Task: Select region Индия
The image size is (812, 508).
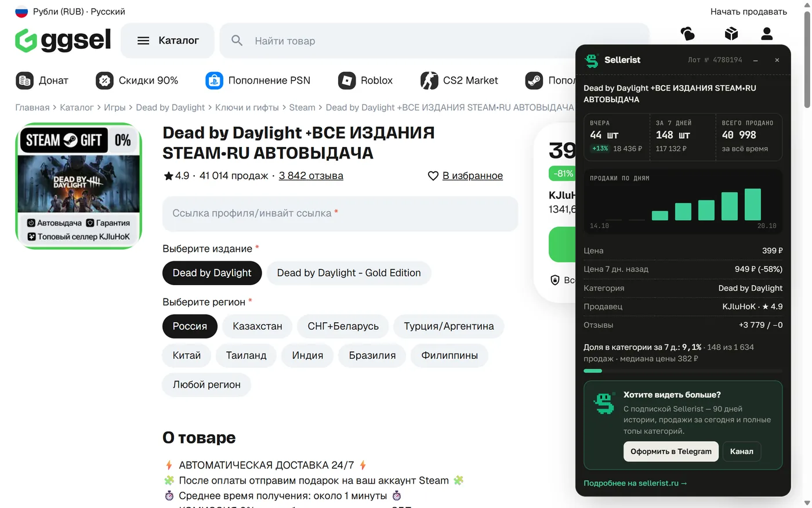Action: [307, 355]
